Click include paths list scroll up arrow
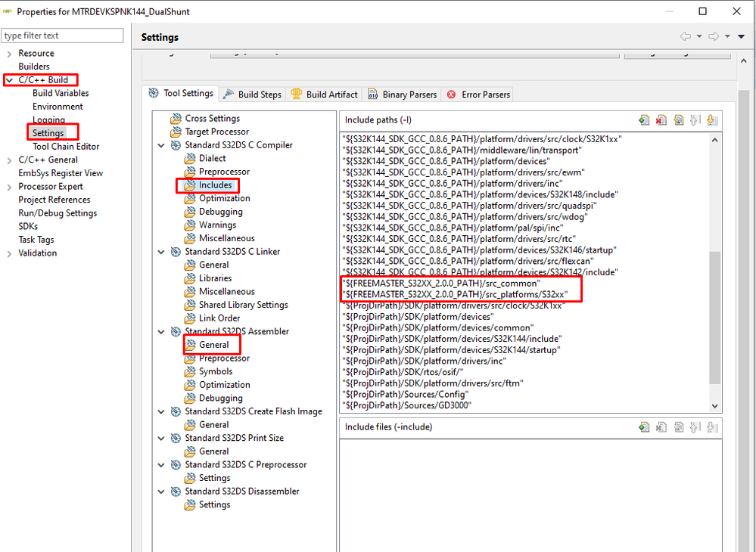756x552 pixels. [x=714, y=140]
